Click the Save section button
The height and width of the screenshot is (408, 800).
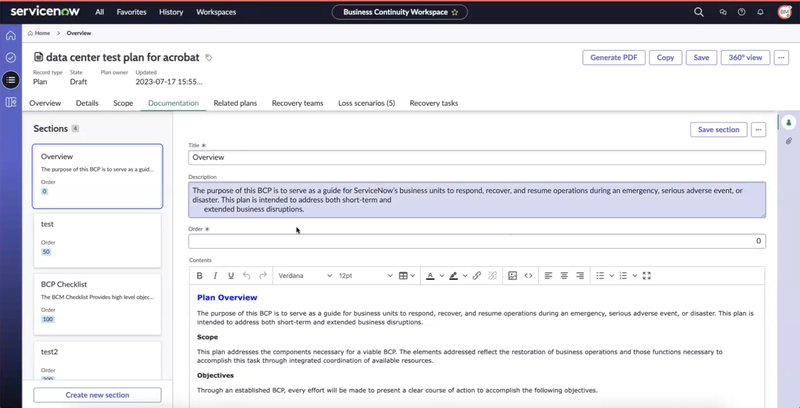pyautogui.click(x=718, y=130)
